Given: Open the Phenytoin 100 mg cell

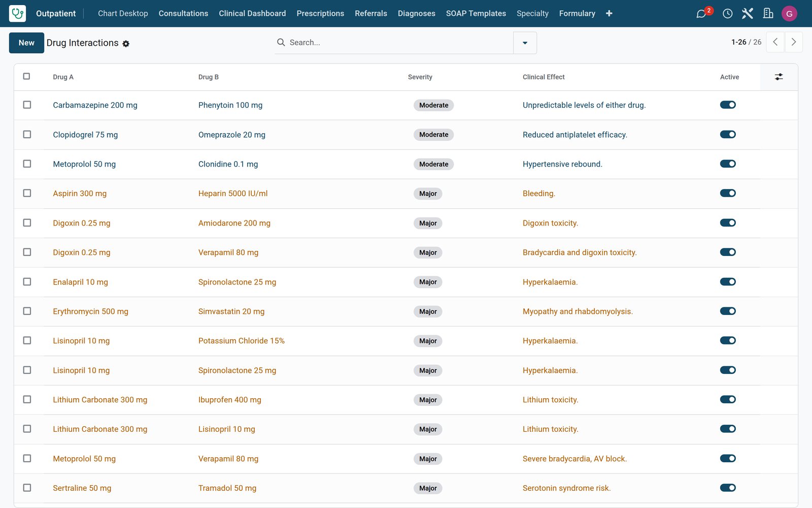Looking at the screenshot, I should tap(230, 105).
